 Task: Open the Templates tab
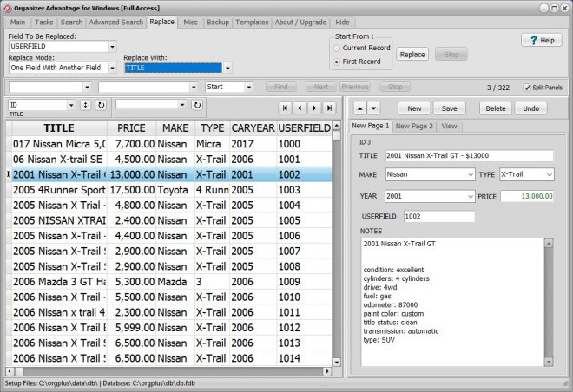point(252,23)
